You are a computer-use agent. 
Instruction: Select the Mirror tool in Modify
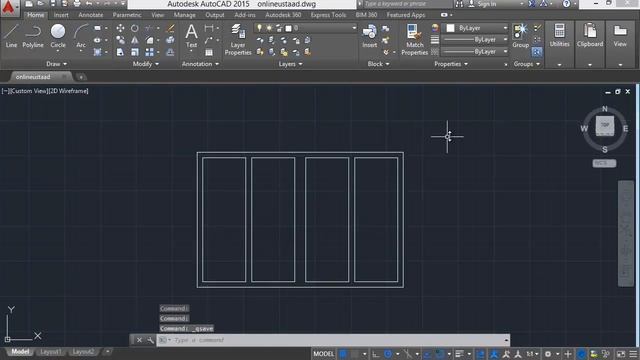(135, 40)
